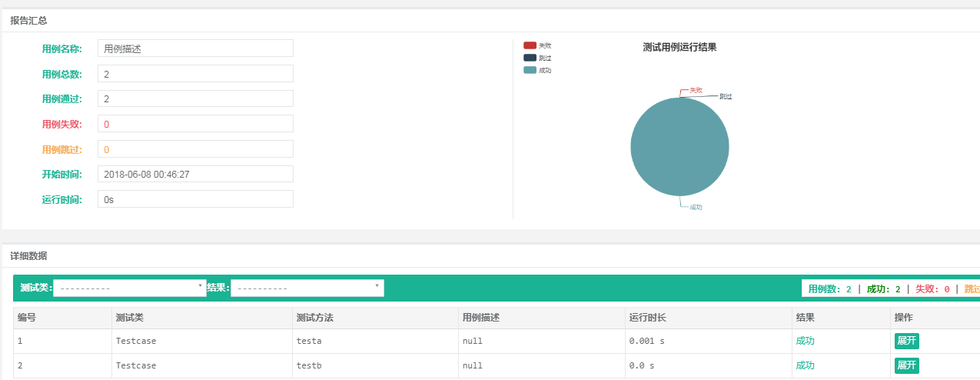Click the 用例数: 2 summary text
This screenshot has width=980, height=380.
tap(829, 289)
